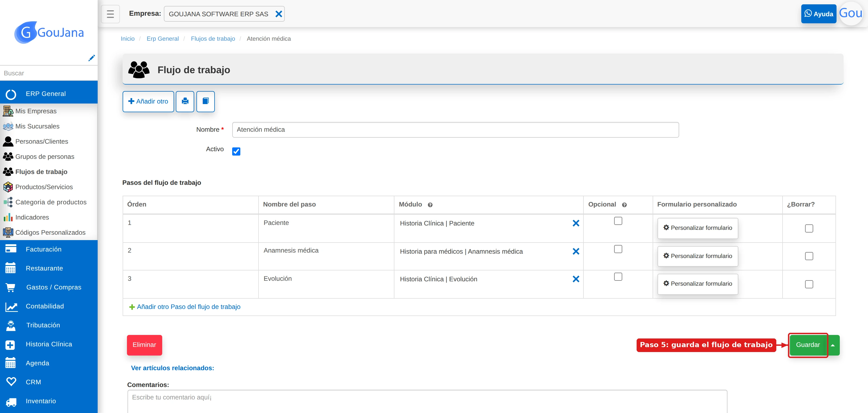Clear module for Anamnesis médica row
The image size is (868, 413).
tap(576, 251)
